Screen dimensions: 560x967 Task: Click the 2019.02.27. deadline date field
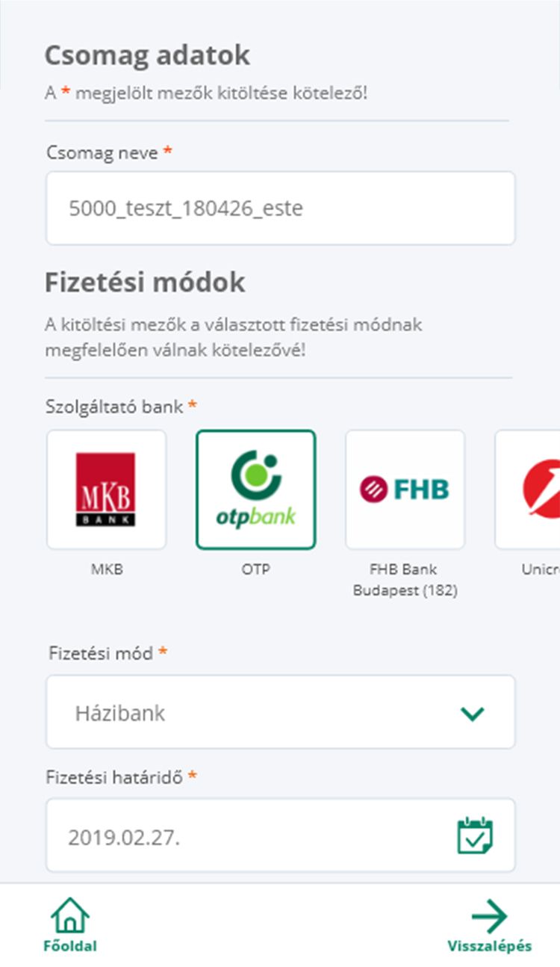pos(281,835)
